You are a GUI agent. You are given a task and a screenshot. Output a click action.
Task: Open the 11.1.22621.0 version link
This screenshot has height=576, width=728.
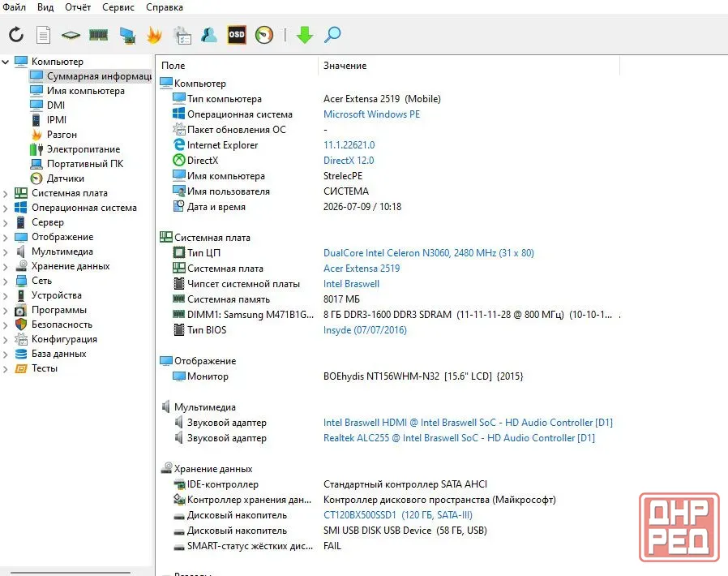(349, 145)
